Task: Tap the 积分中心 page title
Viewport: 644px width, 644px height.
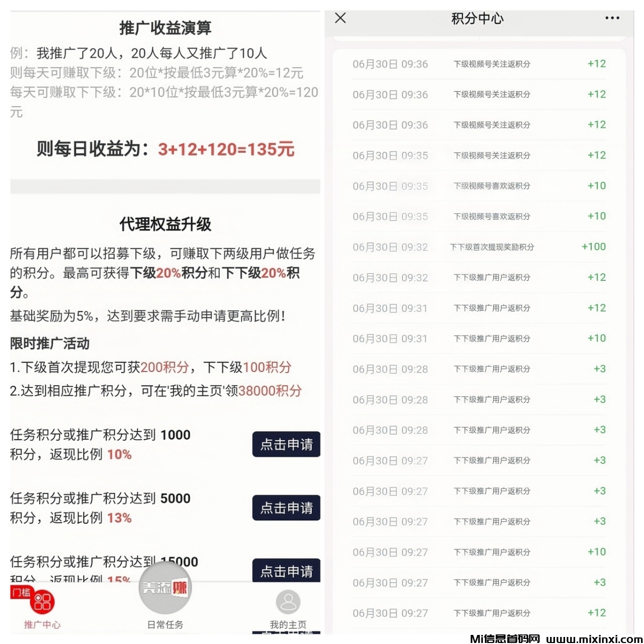Action: (477, 19)
